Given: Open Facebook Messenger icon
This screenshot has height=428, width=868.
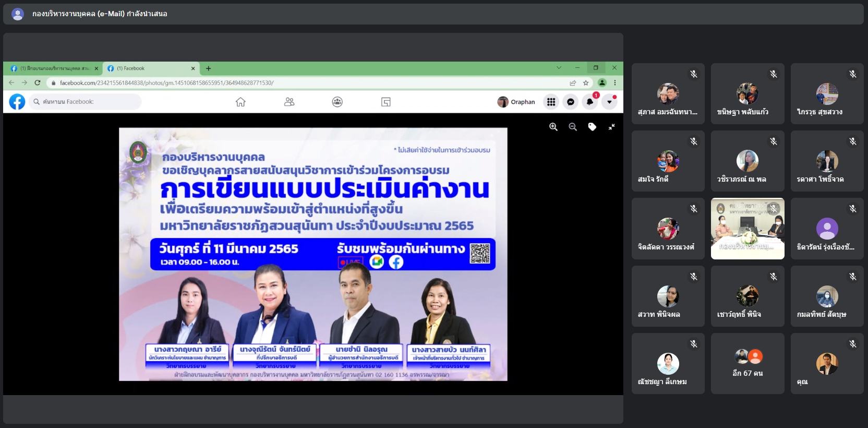Looking at the screenshot, I should click(x=571, y=102).
